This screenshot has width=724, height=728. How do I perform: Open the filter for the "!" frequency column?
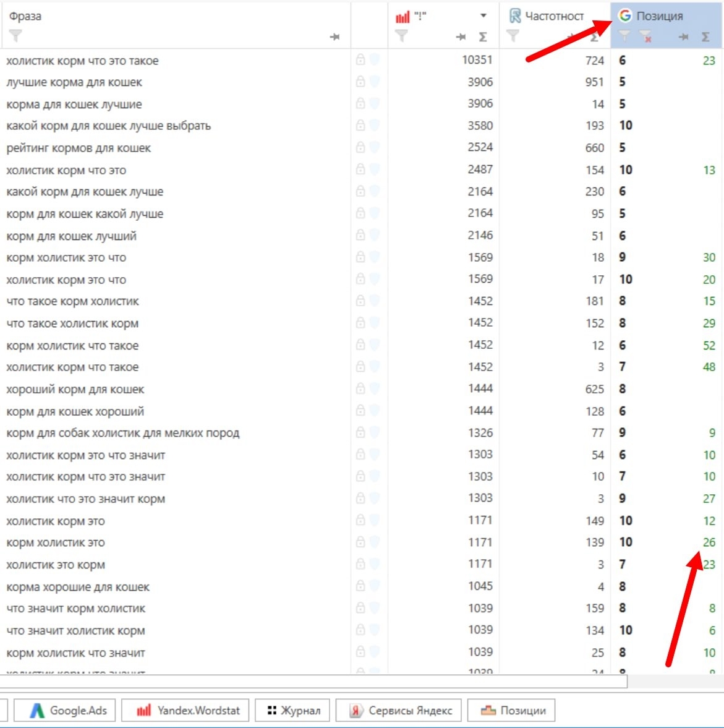pyautogui.click(x=401, y=36)
